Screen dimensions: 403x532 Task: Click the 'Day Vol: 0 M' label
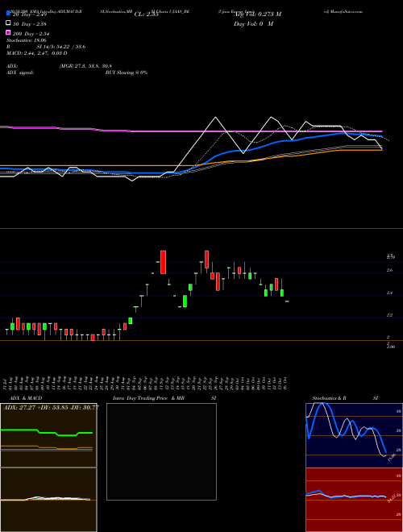tap(253, 24)
